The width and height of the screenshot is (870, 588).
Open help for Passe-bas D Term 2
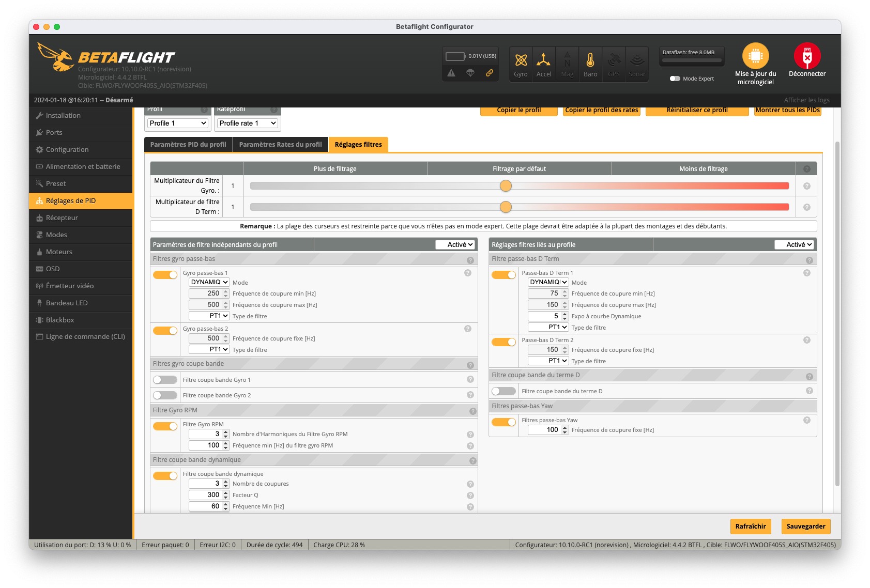pyautogui.click(x=807, y=340)
